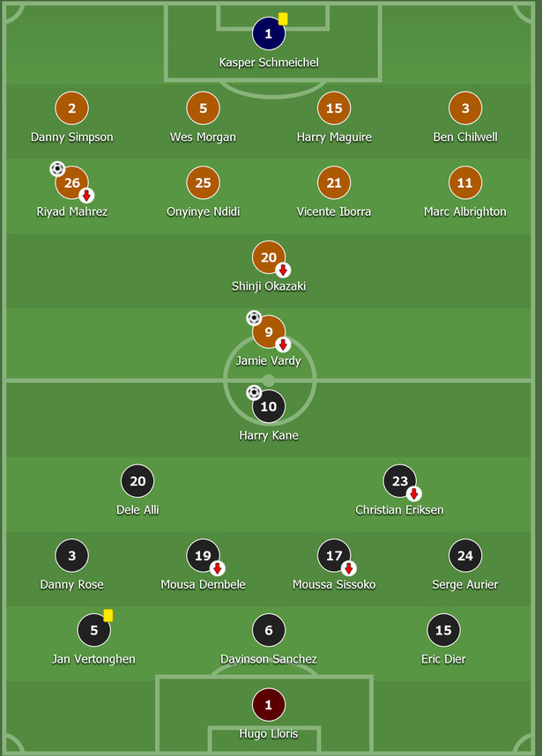Click the goal ball icon on Jamie Vardy

[x=254, y=318]
